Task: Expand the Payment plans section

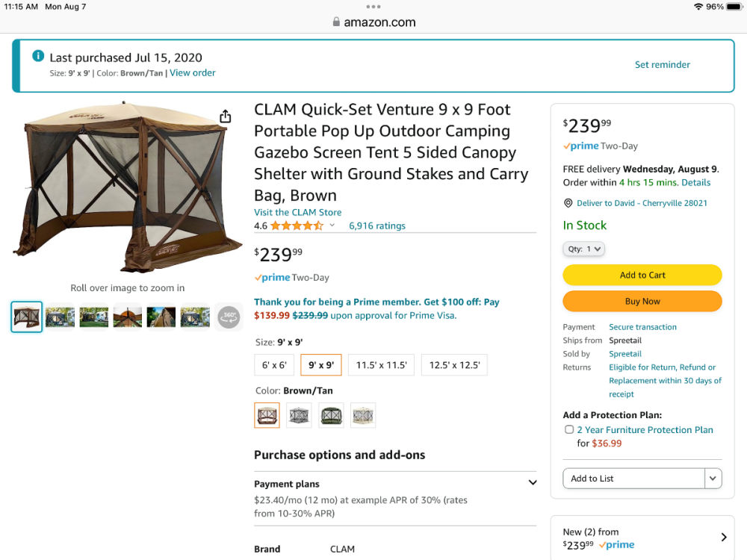Action: 533,483
